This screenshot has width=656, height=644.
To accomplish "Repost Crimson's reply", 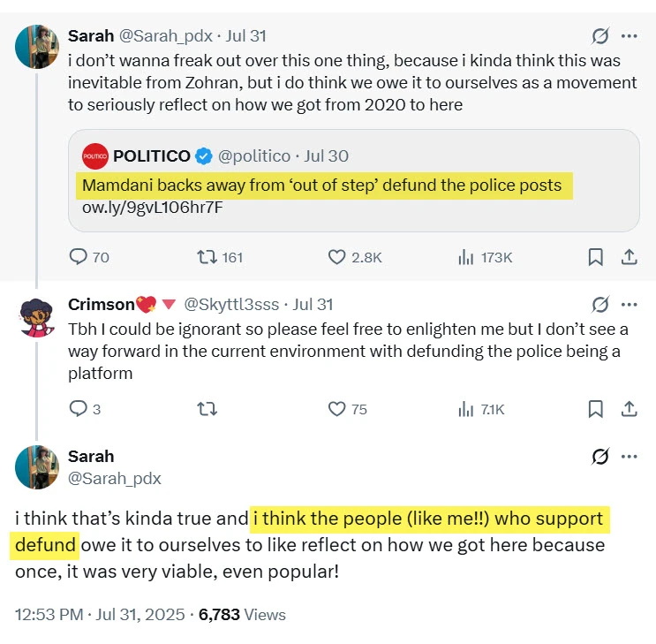I will tap(207, 409).
